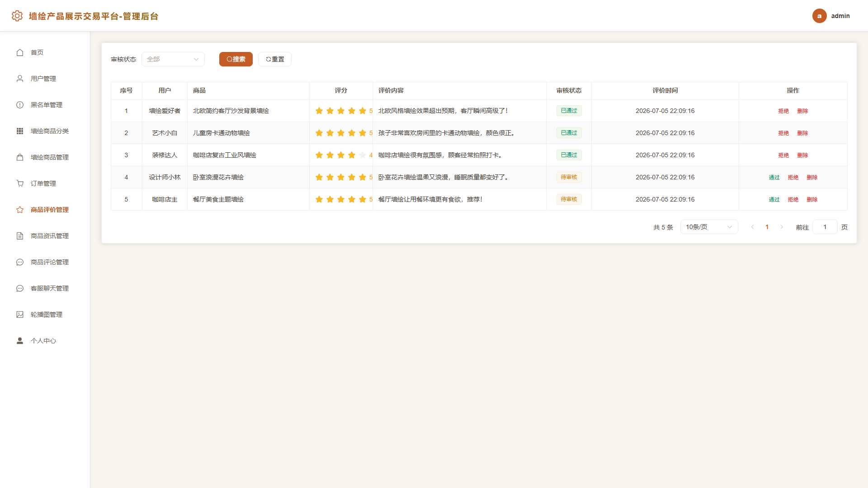Click the chat icon beside 客服聊天管理

click(x=20, y=288)
